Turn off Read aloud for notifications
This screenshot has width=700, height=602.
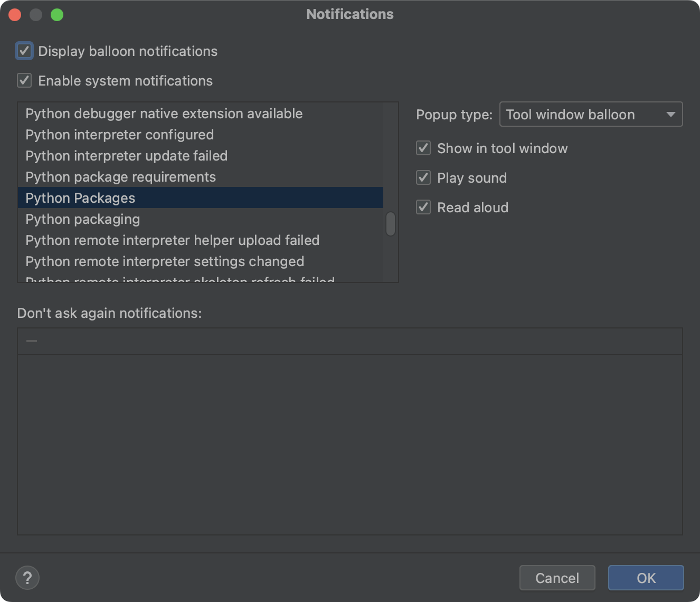[x=423, y=208]
